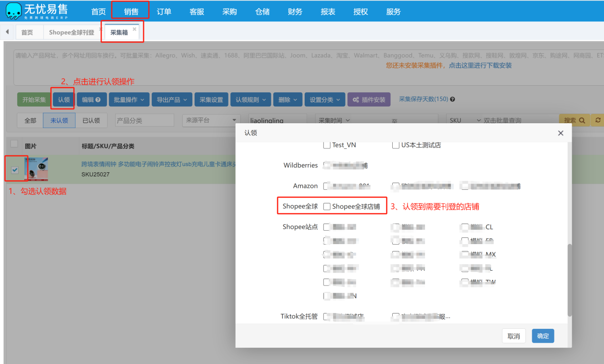Screen dimensions: 604x364
Task: Click the 确定 button in the dialog
Action: pos(543,336)
